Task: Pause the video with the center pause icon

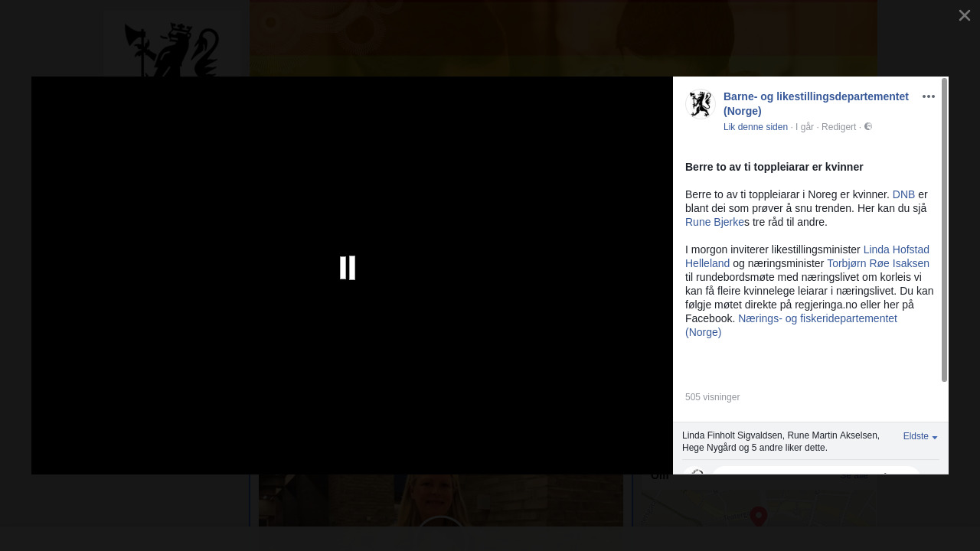Action: tap(348, 268)
